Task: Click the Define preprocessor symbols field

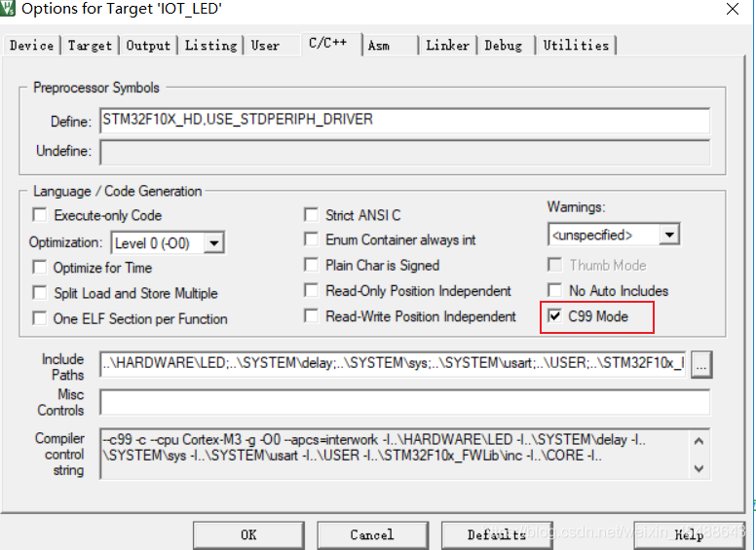Action: tap(404, 121)
